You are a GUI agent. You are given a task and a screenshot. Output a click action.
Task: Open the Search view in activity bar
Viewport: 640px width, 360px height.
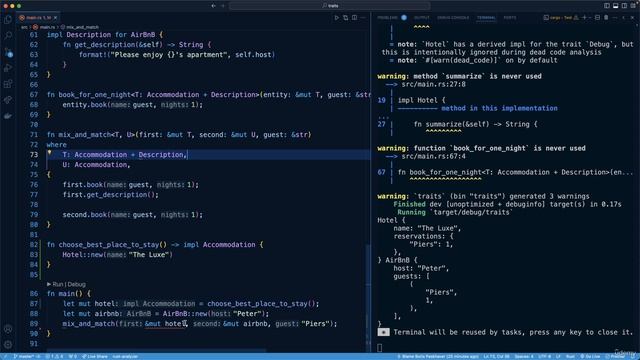click(8, 36)
